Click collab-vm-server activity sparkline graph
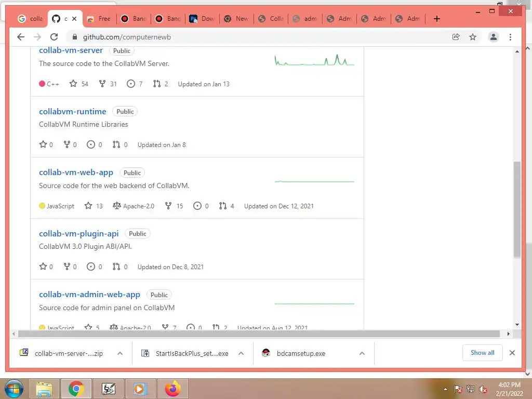Screen dimensions: 532x399 tap(314, 60)
